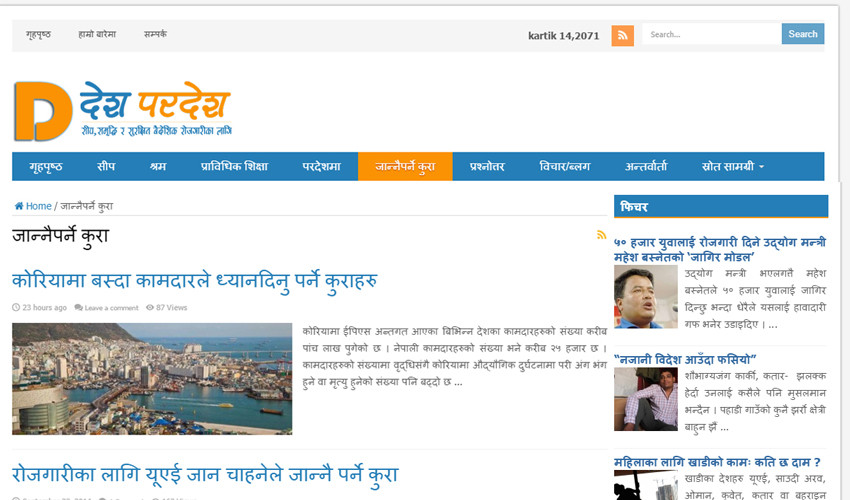Image resolution: width=850 pixels, height=500 pixels.
Task: Click the home icon in breadcrumb
Action: (18, 206)
